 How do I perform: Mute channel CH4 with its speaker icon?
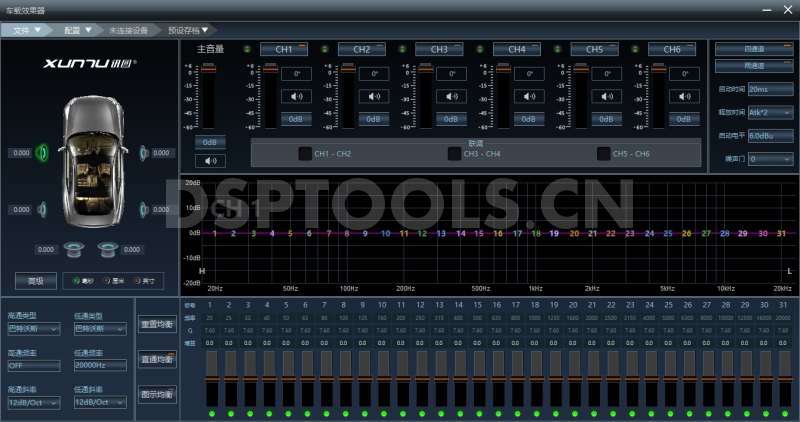click(x=529, y=96)
